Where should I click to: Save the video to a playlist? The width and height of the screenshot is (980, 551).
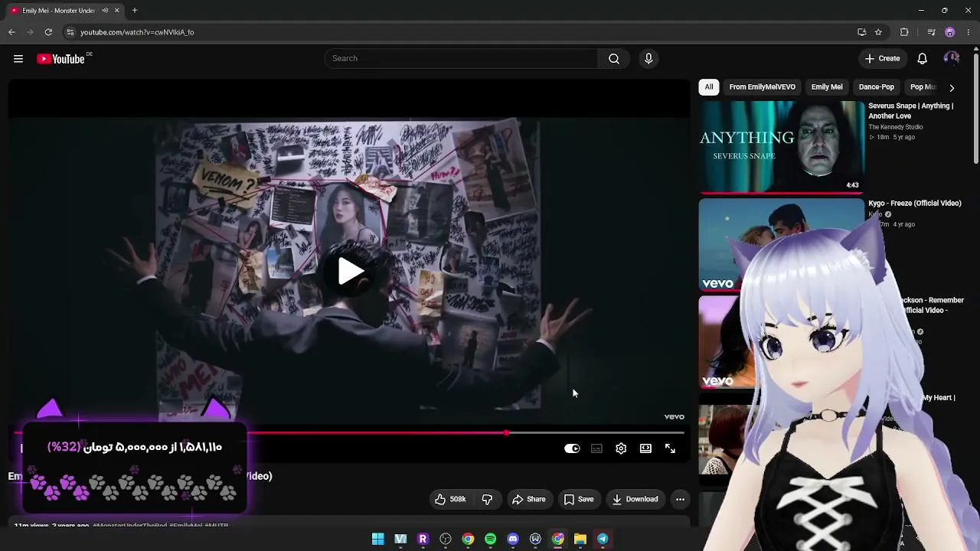click(579, 499)
